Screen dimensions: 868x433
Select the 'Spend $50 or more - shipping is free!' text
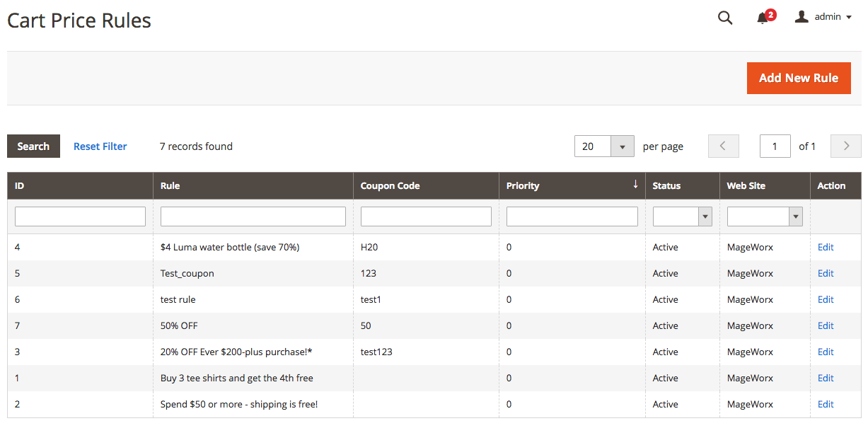pos(239,405)
